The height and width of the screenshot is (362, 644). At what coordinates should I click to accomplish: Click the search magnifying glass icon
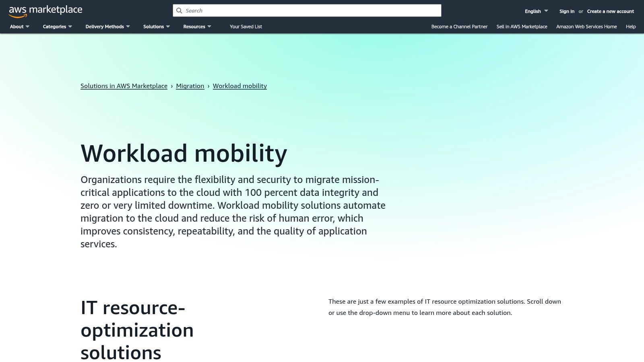(x=179, y=10)
